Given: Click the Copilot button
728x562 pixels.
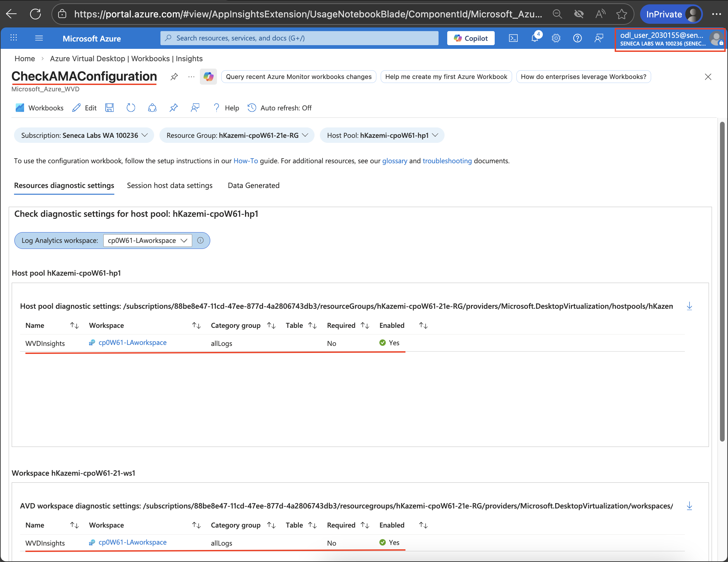Looking at the screenshot, I should [x=471, y=38].
